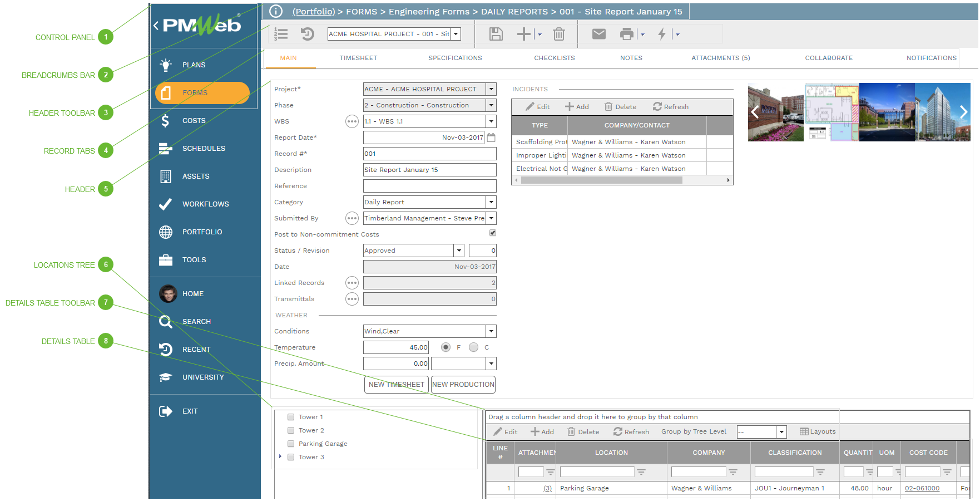Select Fahrenheit temperature radio button
The height and width of the screenshot is (501, 980).
pos(446,347)
